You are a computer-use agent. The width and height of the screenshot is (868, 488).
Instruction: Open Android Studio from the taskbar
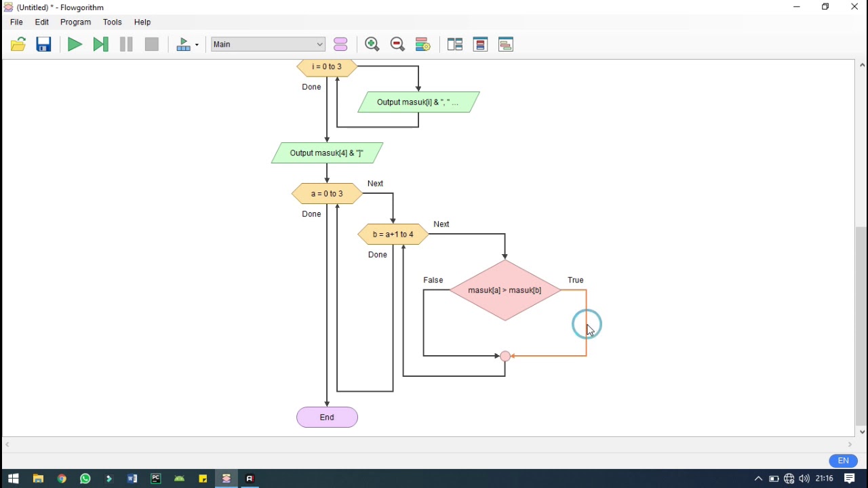pyautogui.click(x=180, y=479)
